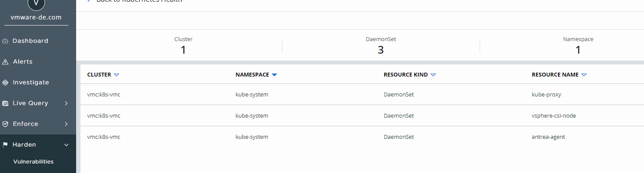Click the Investigate globe icon
Screen dimensions: 644x173
coord(5,83)
